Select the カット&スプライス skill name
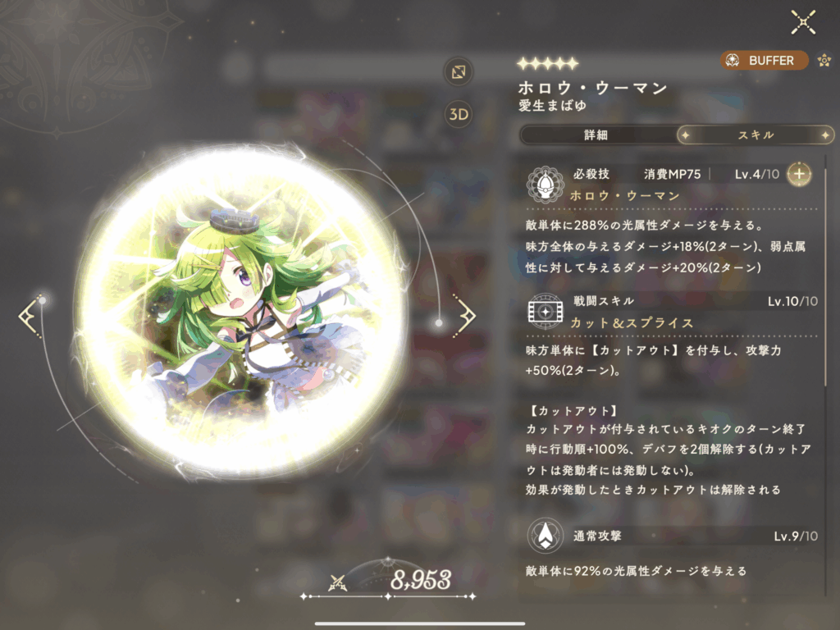 [x=632, y=322]
